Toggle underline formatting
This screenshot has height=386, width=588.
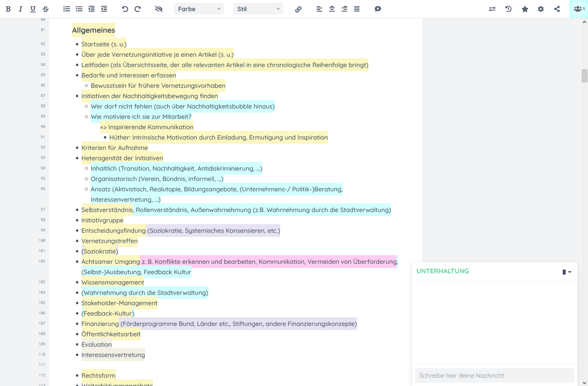(33, 9)
